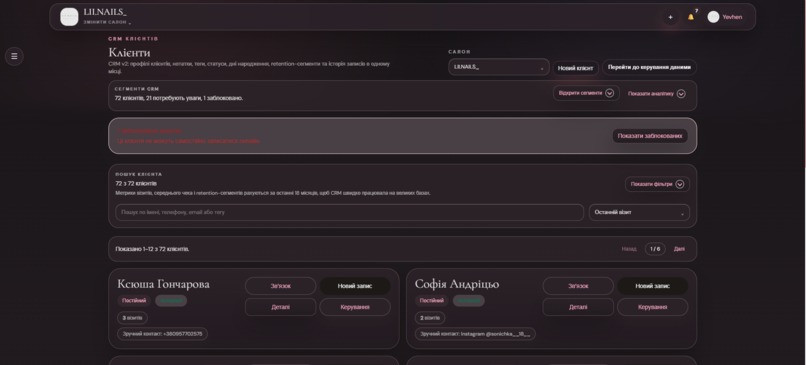Click text Показано 1–12 з 72 клієнтів
The height and width of the screenshot is (365, 806).
(x=152, y=249)
